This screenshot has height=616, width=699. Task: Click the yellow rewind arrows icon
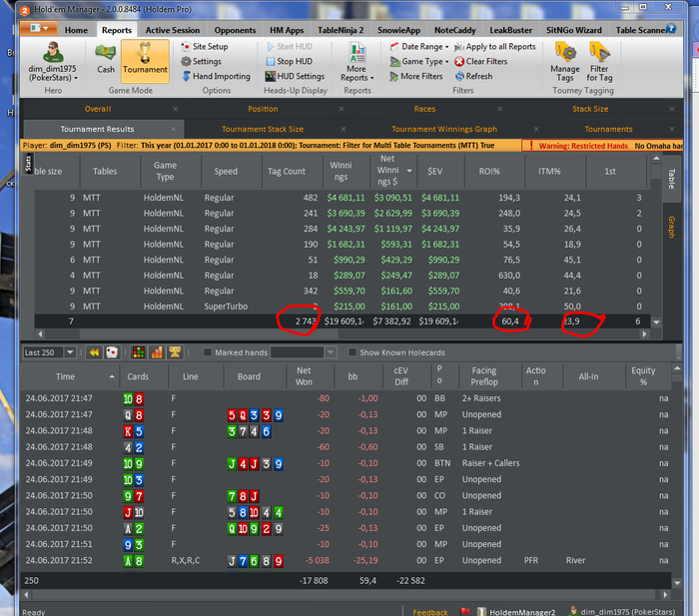coord(94,352)
